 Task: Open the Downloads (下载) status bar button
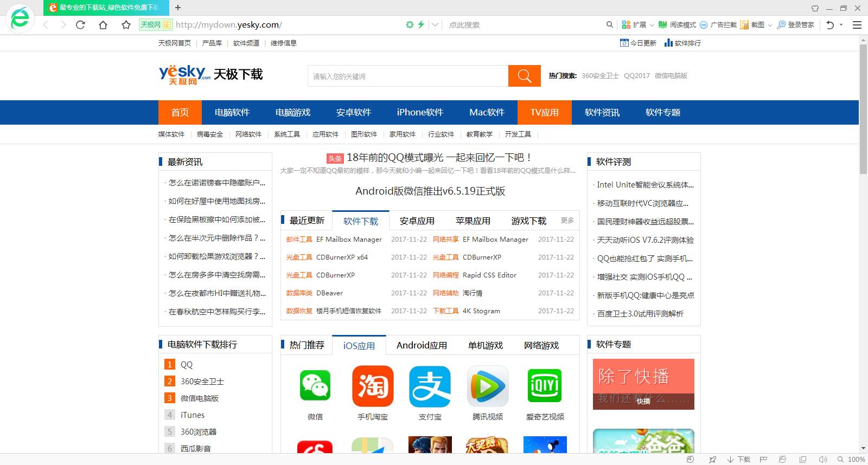(738, 459)
